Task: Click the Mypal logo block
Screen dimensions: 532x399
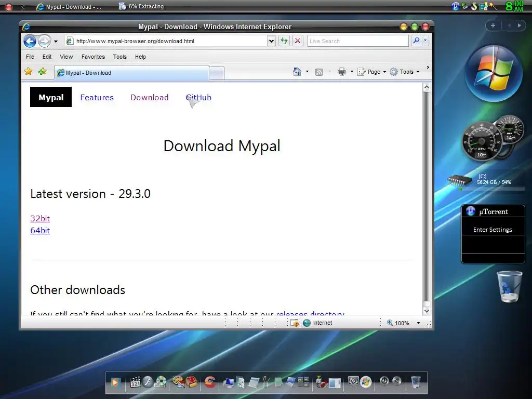Action: (x=51, y=97)
